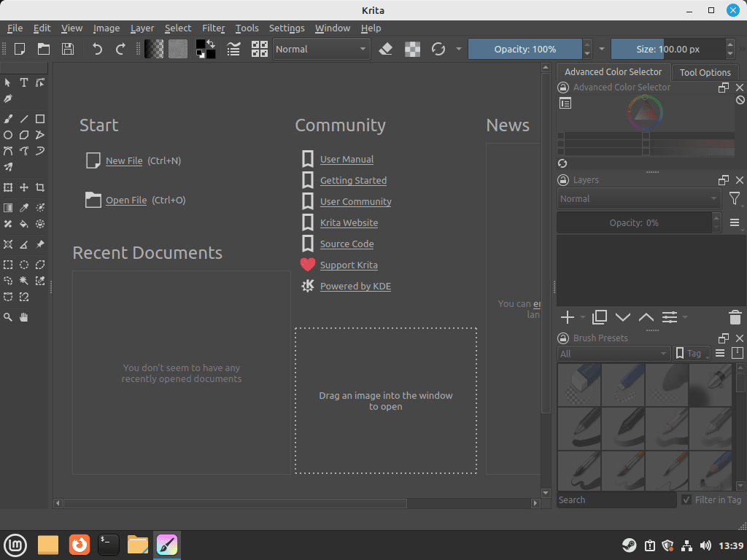Lock the Layers docker with the padlock toggle

(x=562, y=179)
